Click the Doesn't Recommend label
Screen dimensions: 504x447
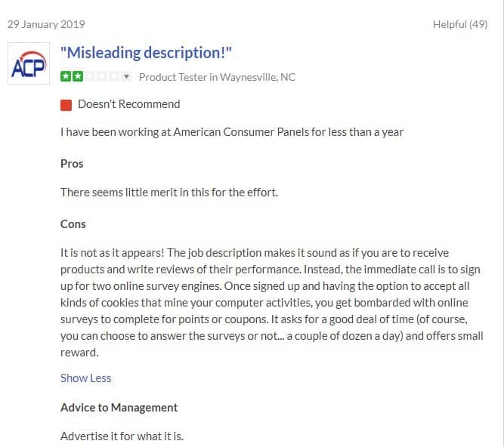(x=128, y=104)
